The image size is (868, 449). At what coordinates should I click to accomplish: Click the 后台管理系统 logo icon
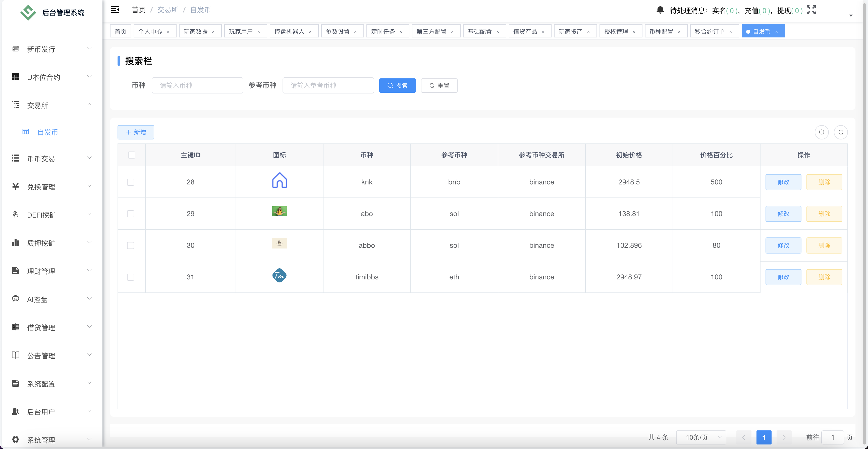coord(28,13)
